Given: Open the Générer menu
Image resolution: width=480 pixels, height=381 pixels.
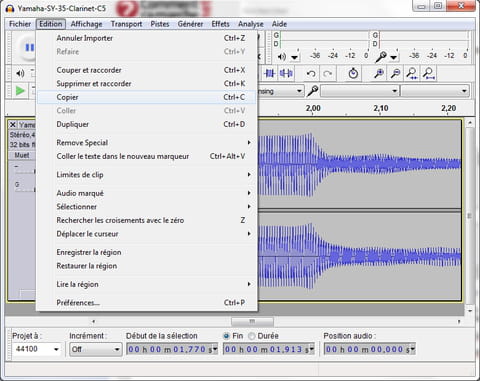Looking at the screenshot, I should coord(190,24).
